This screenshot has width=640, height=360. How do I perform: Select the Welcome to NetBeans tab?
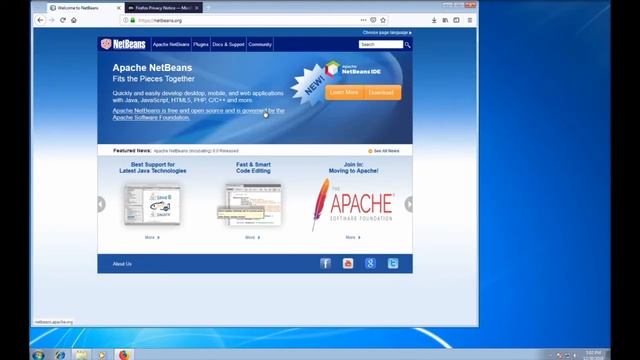click(85, 8)
